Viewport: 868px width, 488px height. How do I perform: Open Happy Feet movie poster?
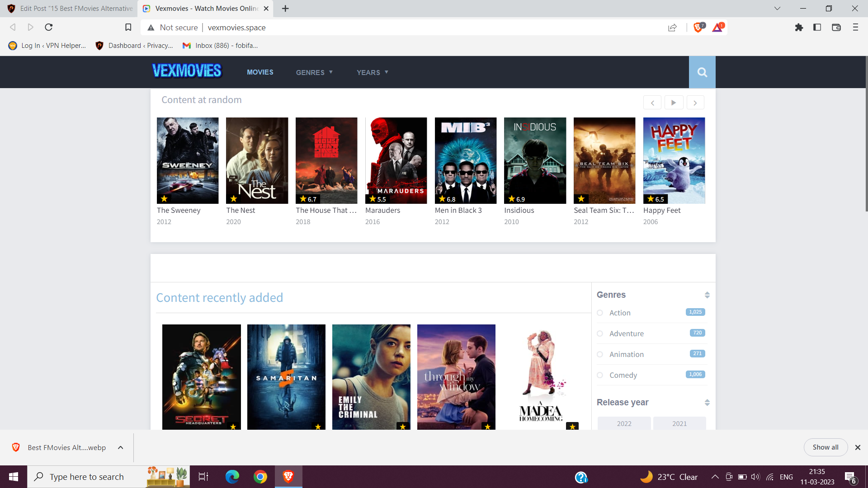[x=674, y=160]
